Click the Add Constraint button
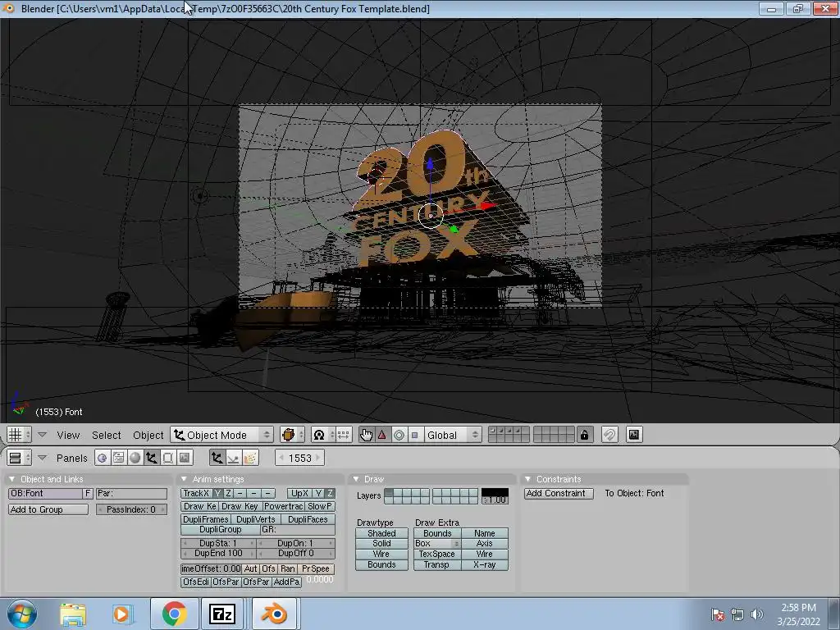The width and height of the screenshot is (840, 630). (x=558, y=493)
